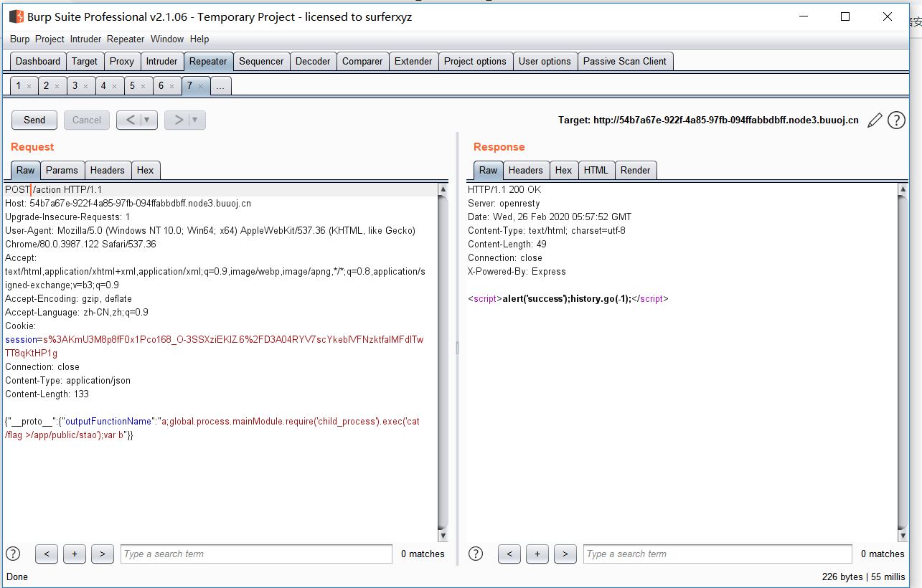Edit target with the pencil icon
This screenshot has height=588, width=922.
[875, 120]
